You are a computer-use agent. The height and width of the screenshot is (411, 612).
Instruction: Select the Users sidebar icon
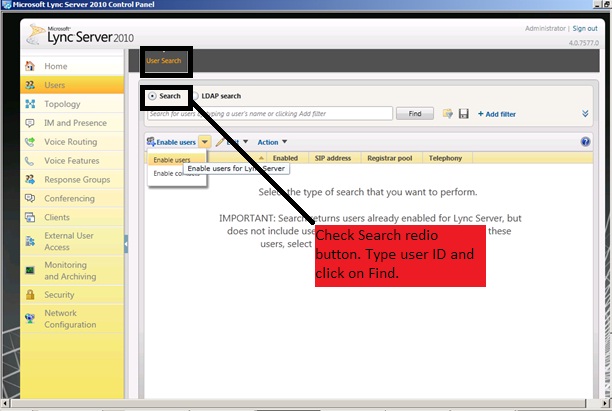pos(30,85)
